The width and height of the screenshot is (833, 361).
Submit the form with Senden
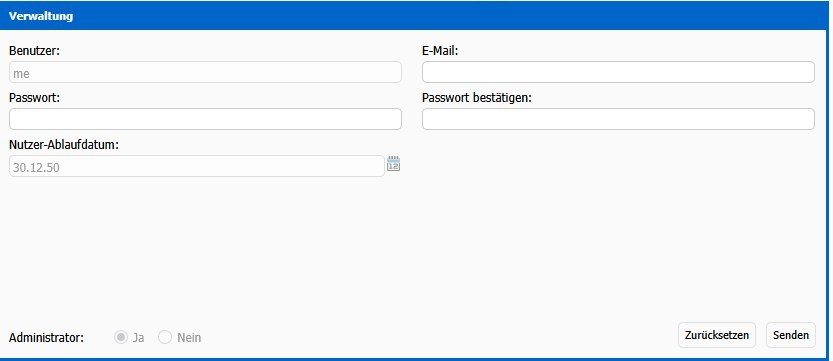pos(790,335)
